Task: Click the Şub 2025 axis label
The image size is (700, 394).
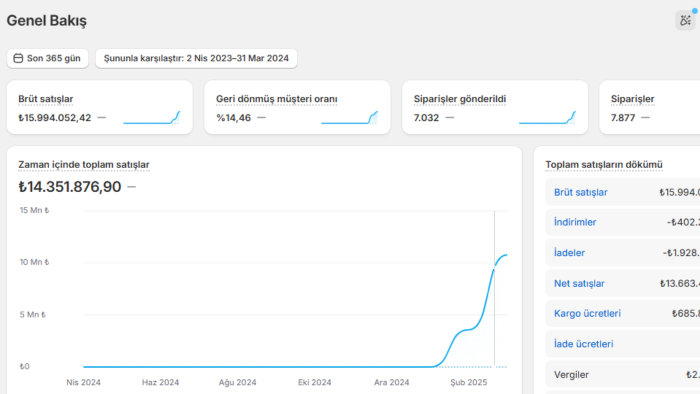Action: click(x=468, y=382)
